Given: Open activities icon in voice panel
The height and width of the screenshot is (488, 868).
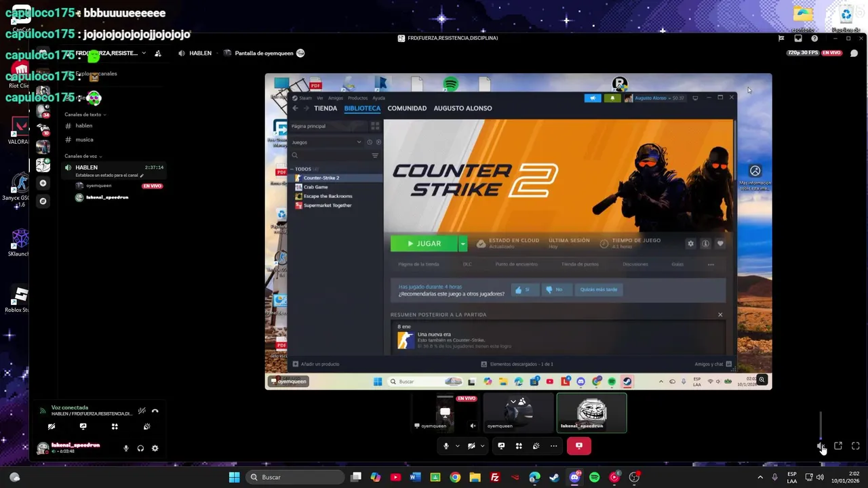Looking at the screenshot, I should 115,427.
